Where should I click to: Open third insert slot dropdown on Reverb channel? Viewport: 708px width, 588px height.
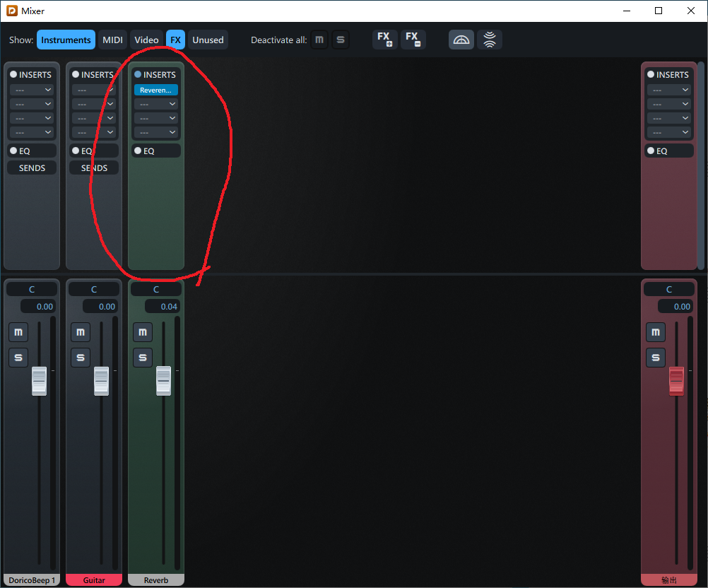coord(156,118)
